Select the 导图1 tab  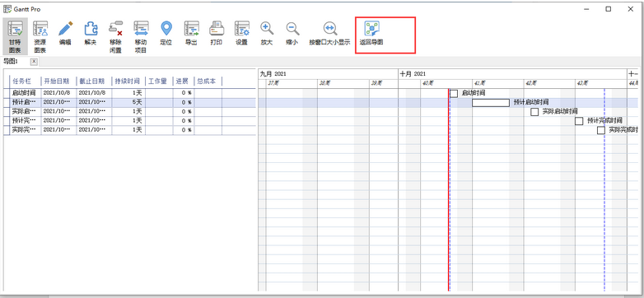pyautogui.click(x=11, y=61)
